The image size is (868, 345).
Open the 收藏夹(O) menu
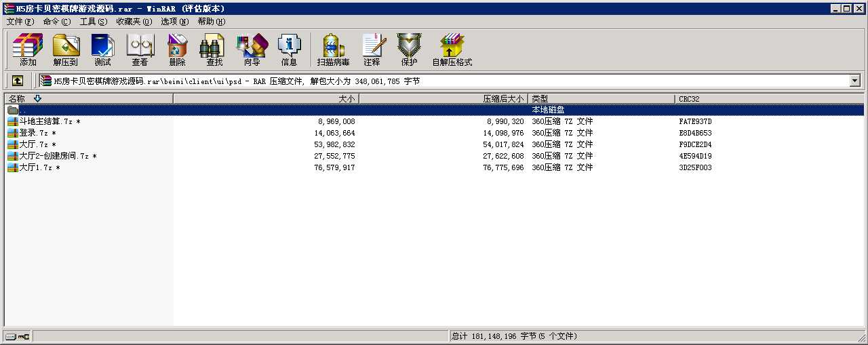(134, 22)
